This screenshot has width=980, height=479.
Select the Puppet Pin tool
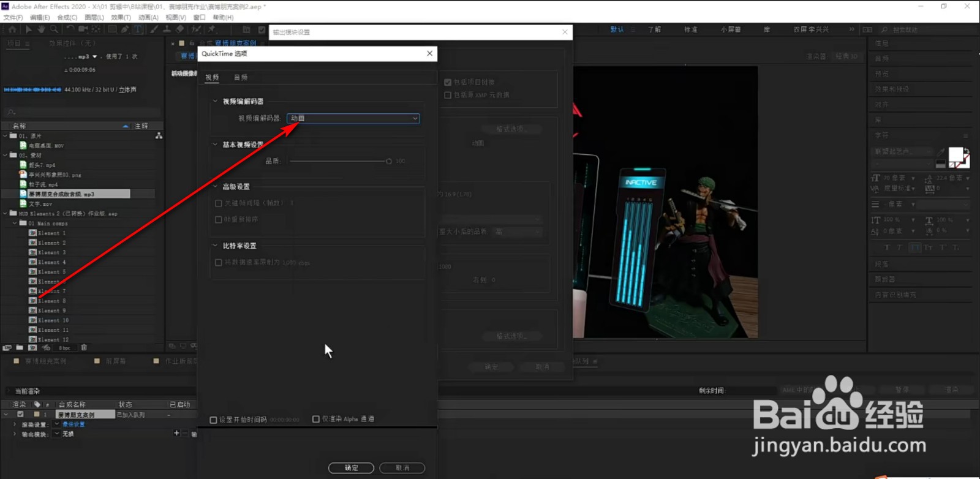[211, 29]
